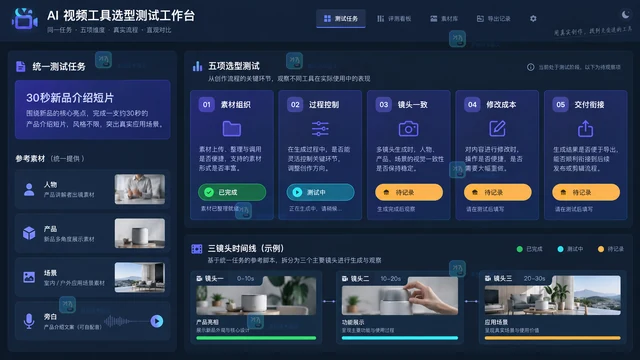Click the person icon in 人物 row
This screenshot has height=360, width=640.
29,189
